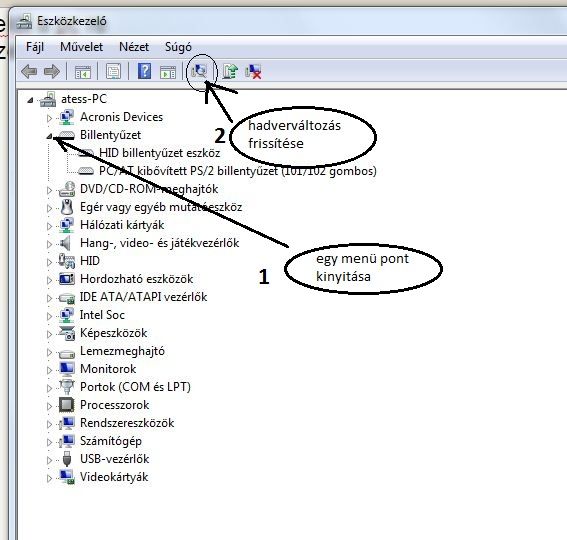Expand the Számítógép category
The width and height of the screenshot is (567, 540).
point(50,442)
